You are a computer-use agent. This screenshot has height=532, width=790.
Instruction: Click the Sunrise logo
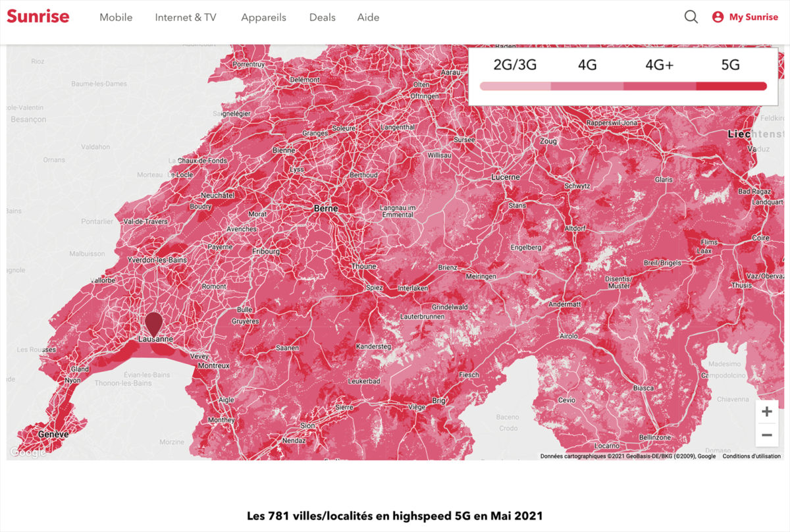pyautogui.click(x=38, y=16)
